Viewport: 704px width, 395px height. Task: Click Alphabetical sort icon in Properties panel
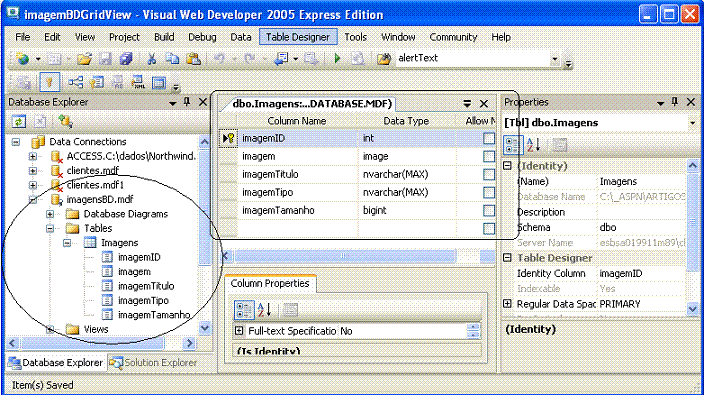tap(533, 145)
